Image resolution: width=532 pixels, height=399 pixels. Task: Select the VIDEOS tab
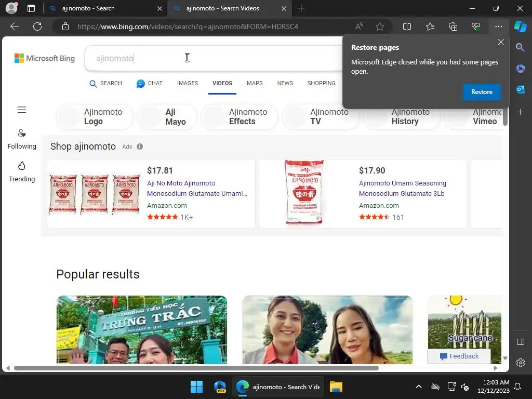222,84
